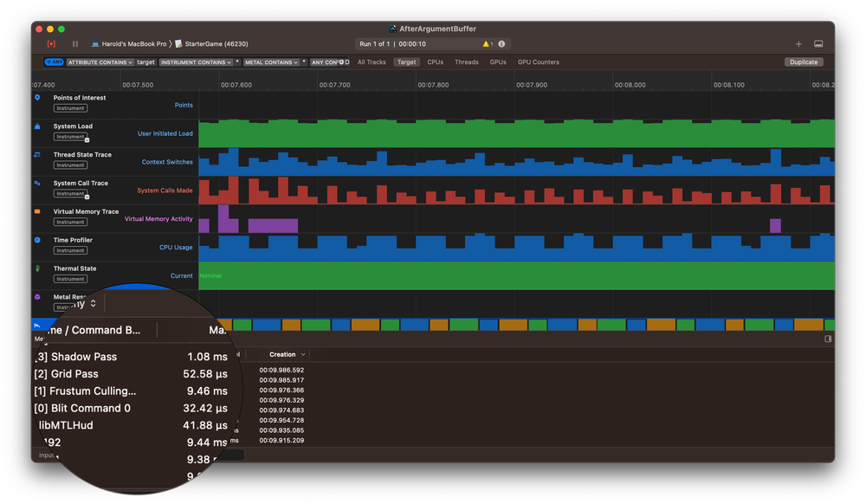866x504 pixels.
Task: Switch to the CPUs tab
Action: point(436,61)
